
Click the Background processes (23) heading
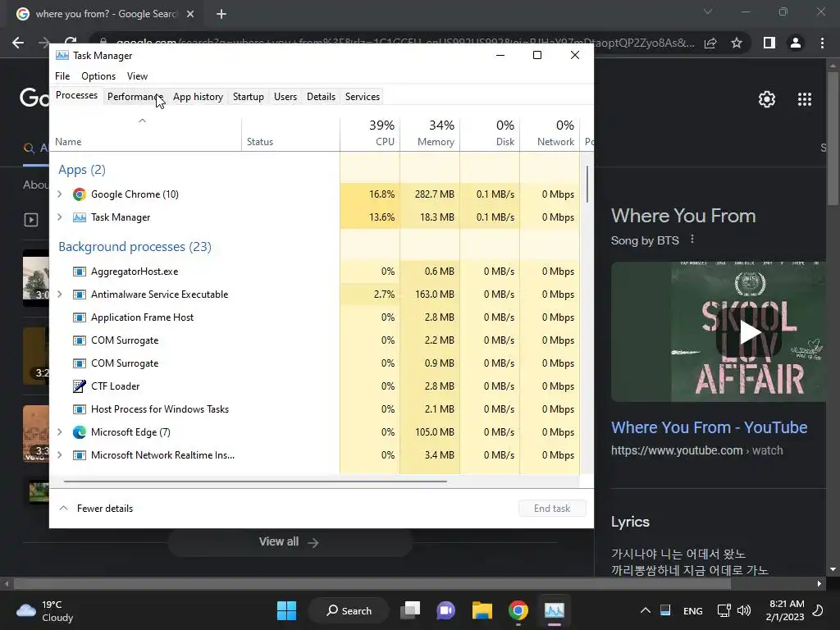click(x=135, y=247)
